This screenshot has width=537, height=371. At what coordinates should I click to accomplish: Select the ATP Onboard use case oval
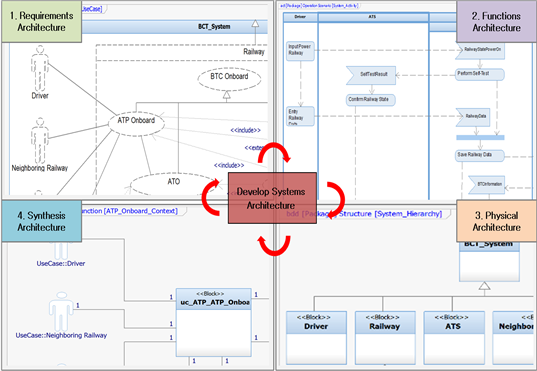coord(136,123)
